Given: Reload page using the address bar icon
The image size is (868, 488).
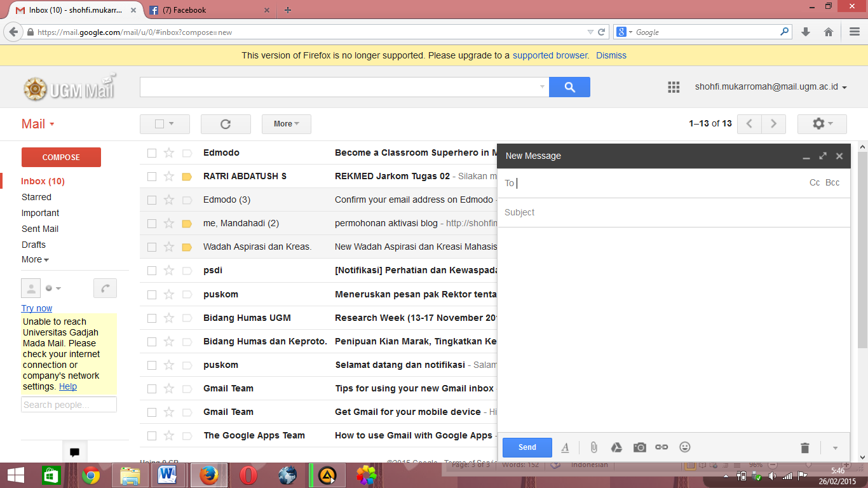Looking at the screenshot, I should 601,32.
